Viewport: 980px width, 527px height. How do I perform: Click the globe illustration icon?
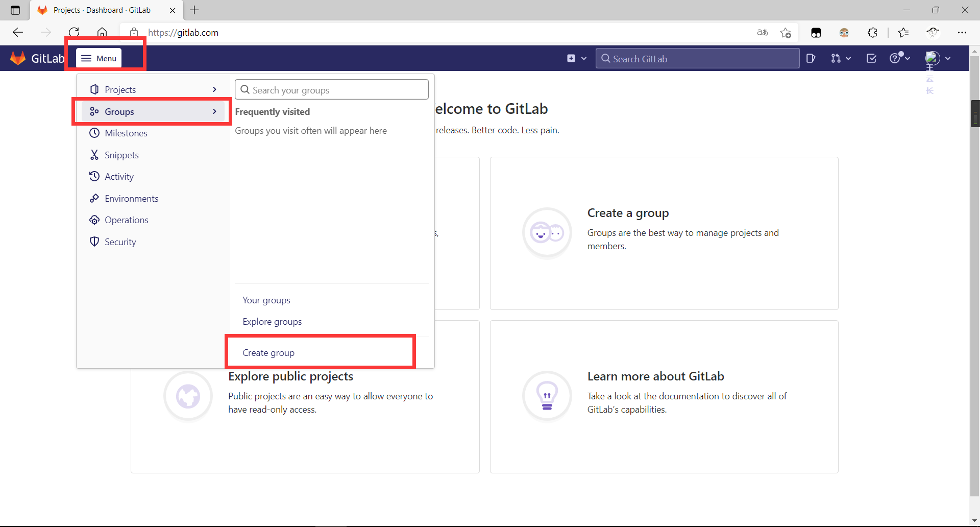[188, 396]
